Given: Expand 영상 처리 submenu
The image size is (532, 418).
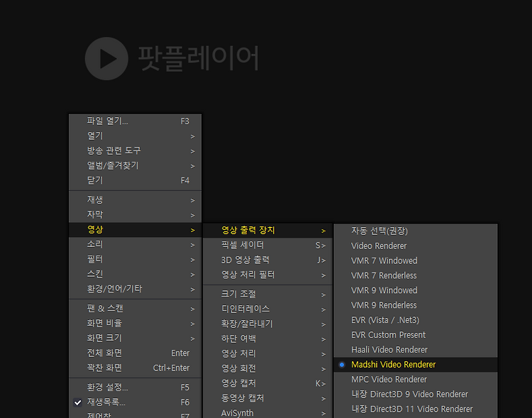Looking at the screenshot, I should pos(267,354).
